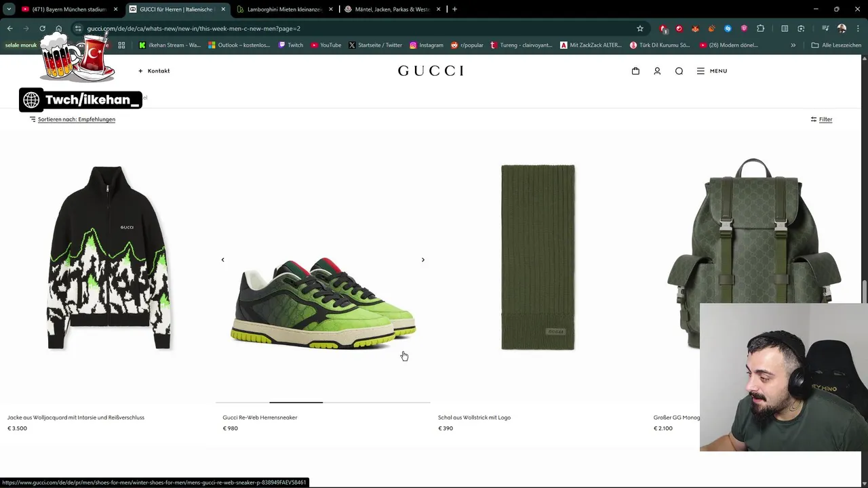This screenshot has height=488, width=868.
Task: Open the Instagram bookmark
Action: [427, 45]
